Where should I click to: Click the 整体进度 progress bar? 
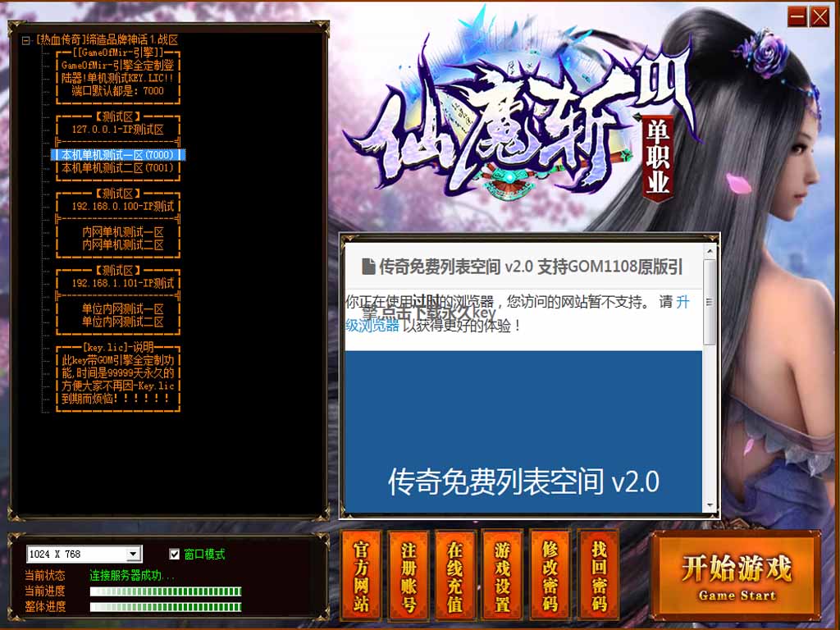tap(166, 607)
